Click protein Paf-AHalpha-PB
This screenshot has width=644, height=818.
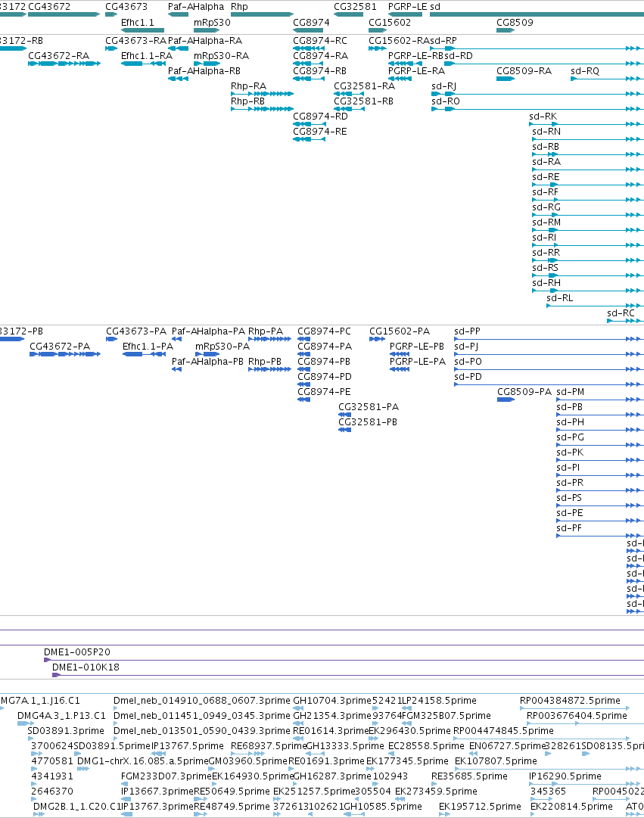point(207,362)
